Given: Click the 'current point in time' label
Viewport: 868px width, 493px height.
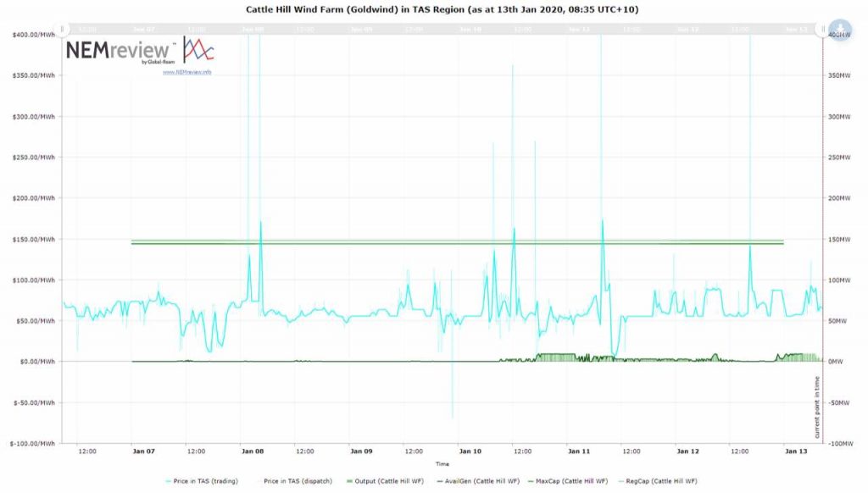Looking at the screenshot, I should tap(817, 407).
